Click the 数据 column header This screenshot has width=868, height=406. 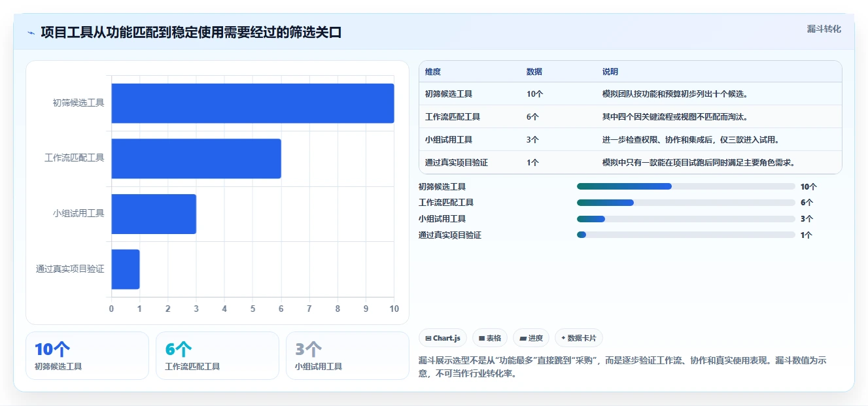pos(534,72)
